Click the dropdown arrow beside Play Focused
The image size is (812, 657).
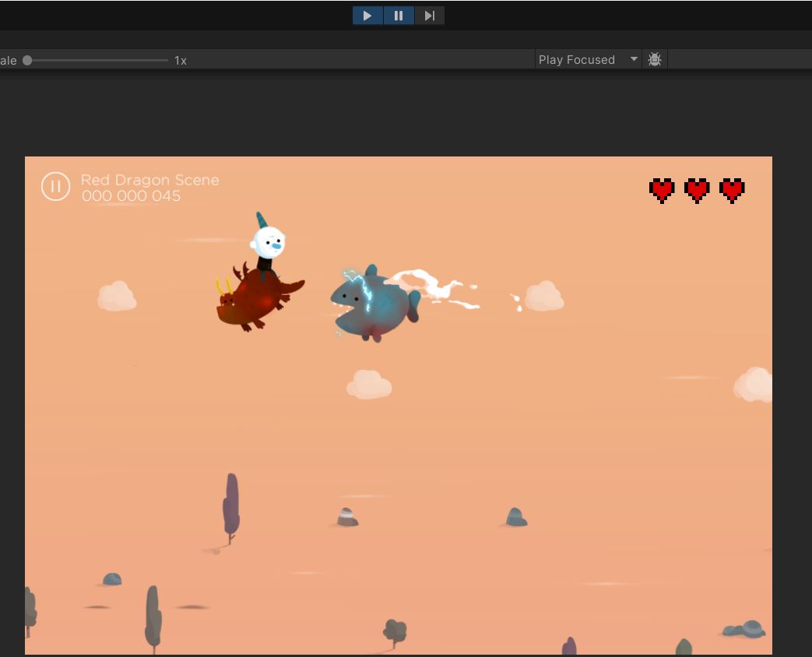634,60
